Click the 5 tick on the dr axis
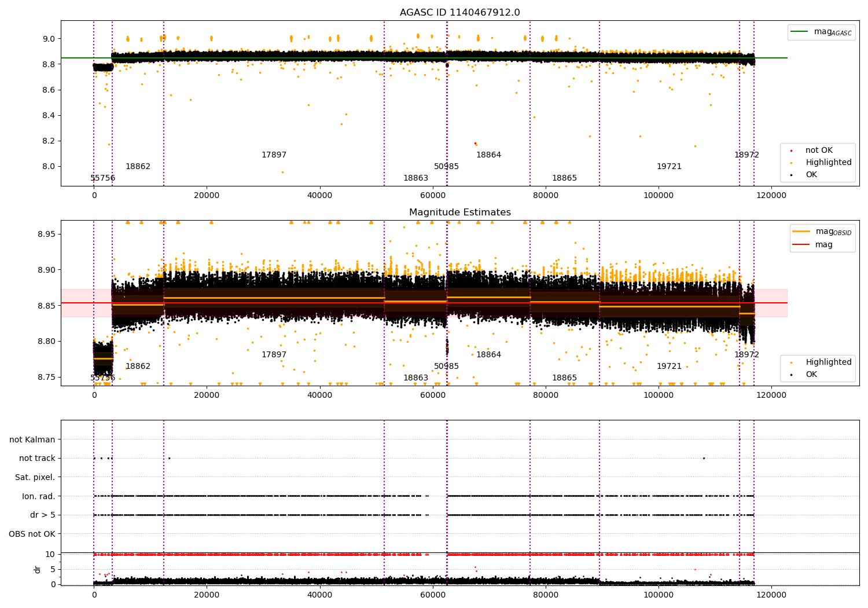The height and width of the screenshot is (608, 868). 53,569
